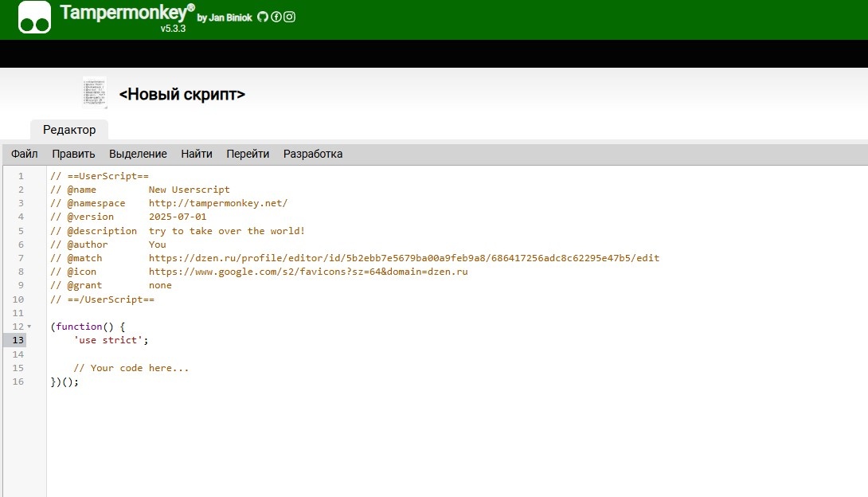Click the '@namespace' metadata key

point(96,203)
